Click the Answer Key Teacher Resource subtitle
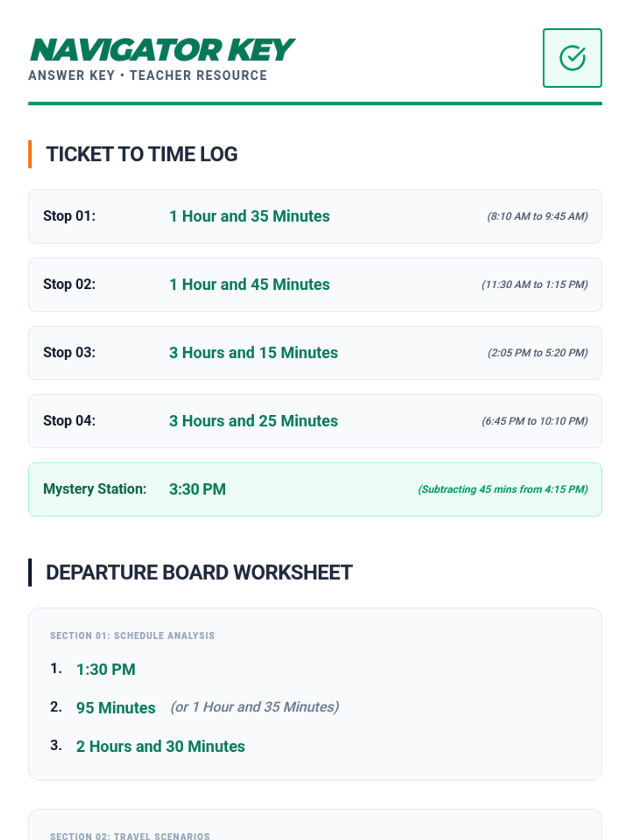The image size is (630, 840). pyautogui.click(x=148, y=76)
